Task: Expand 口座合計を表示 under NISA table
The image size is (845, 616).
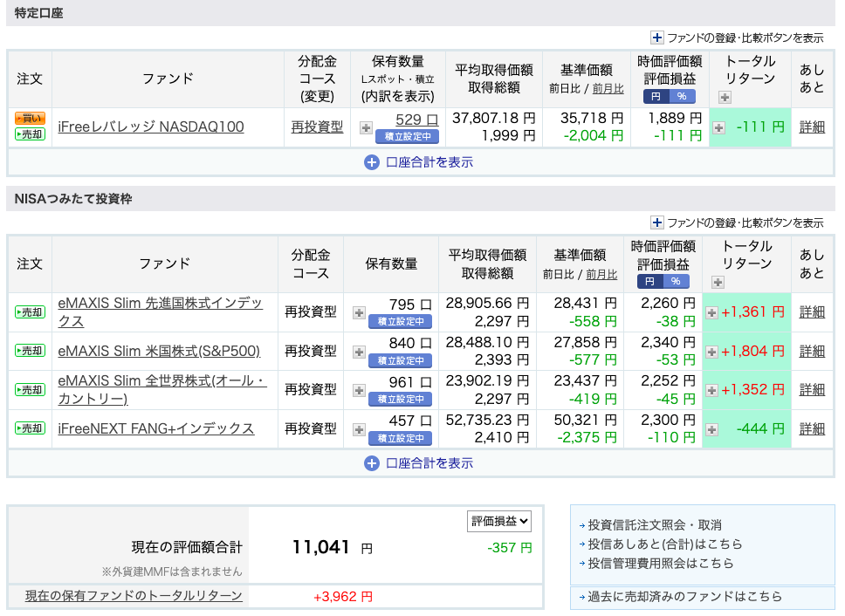Action: (420, 463)
